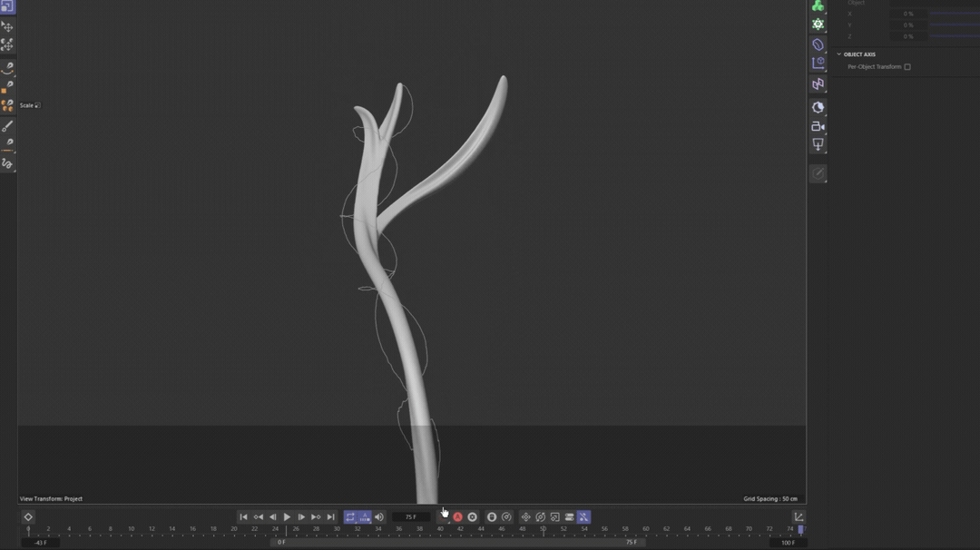Toggle scale keyframing icon
Viewport: 980px width, 550px height.
[555, 517]
